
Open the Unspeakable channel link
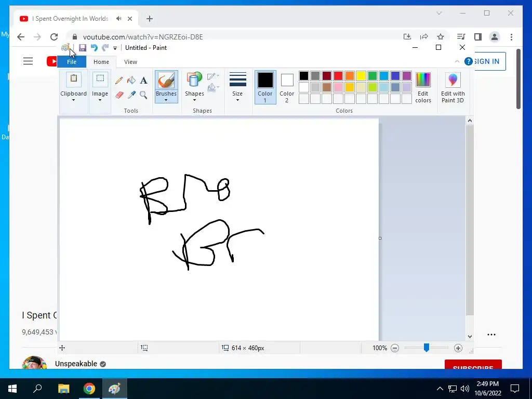(76, 364)
